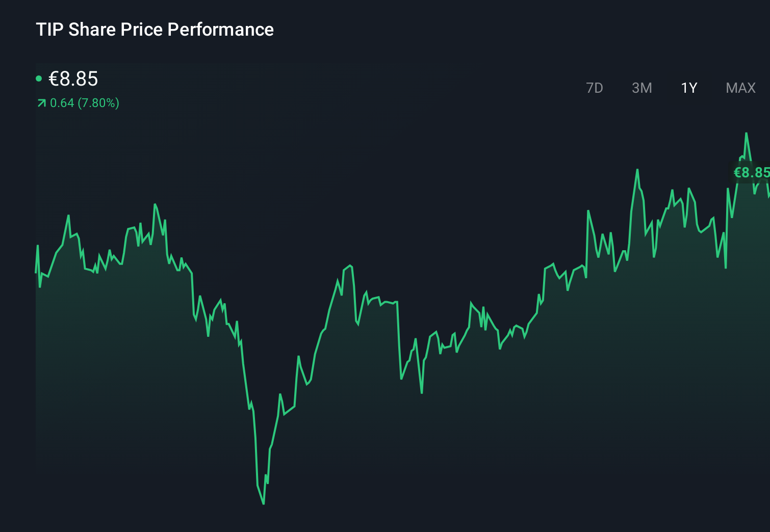
Task: Select the 3M time range
Action: coord(641,88)
